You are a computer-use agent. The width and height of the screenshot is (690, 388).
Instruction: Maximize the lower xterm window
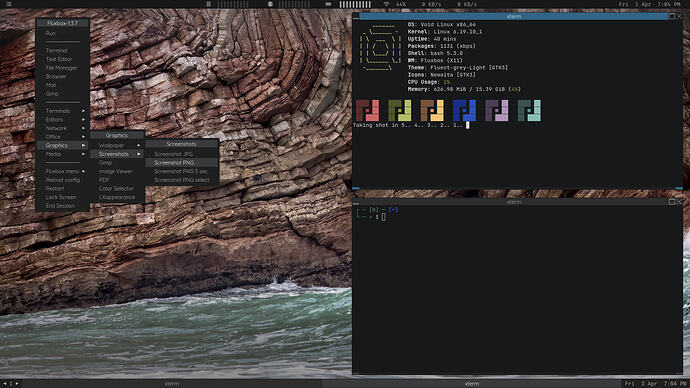pos(672,201)
